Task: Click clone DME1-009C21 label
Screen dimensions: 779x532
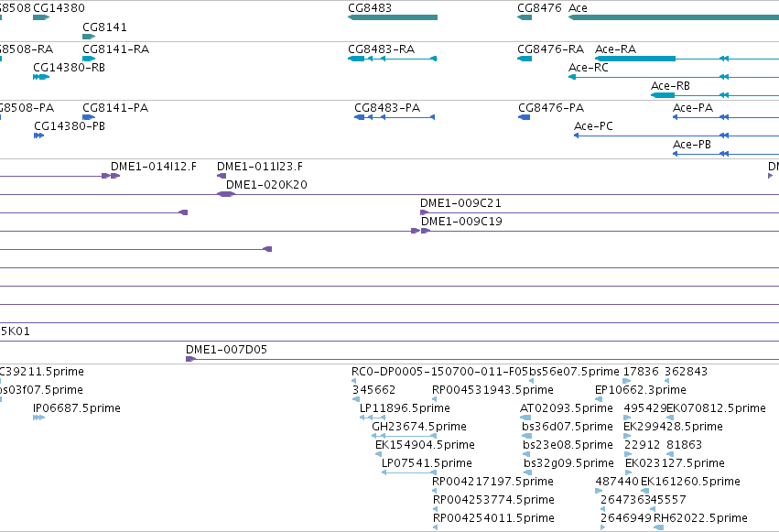Action: coord(460,203)
